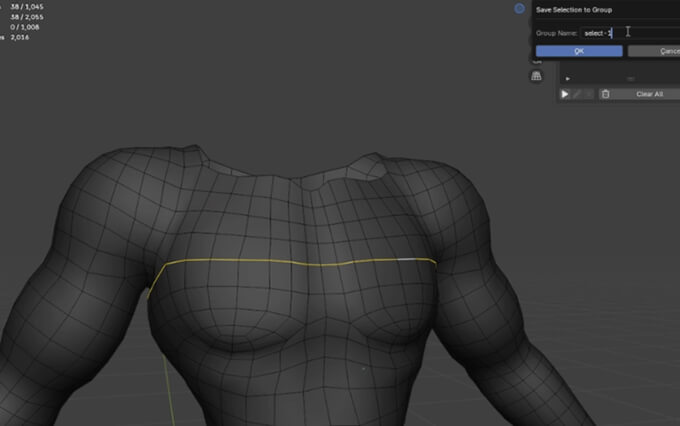Expand the small disclosure triangle in list panel

[567, 78]
